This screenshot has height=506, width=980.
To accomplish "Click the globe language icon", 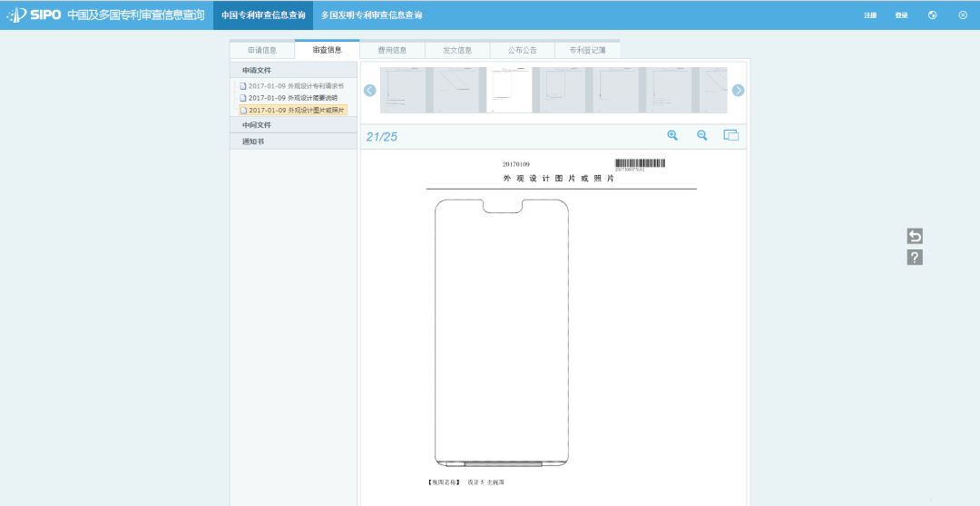I will pyautogui.click(x=933, y=15).
